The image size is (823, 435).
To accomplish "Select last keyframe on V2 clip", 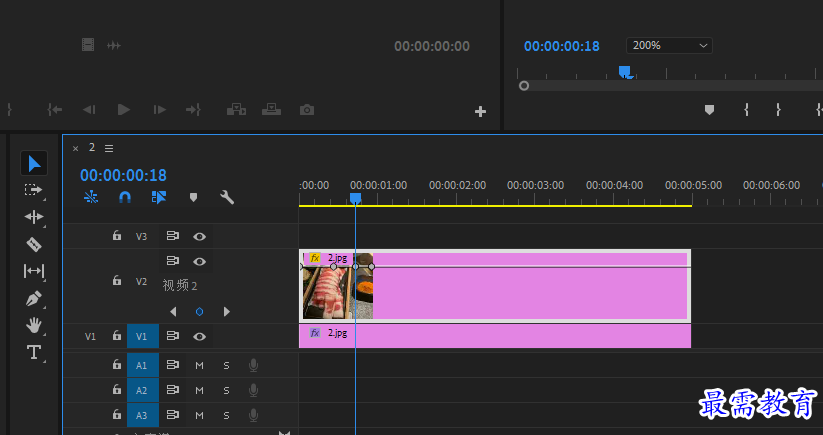I will click(x=372, y=267).
